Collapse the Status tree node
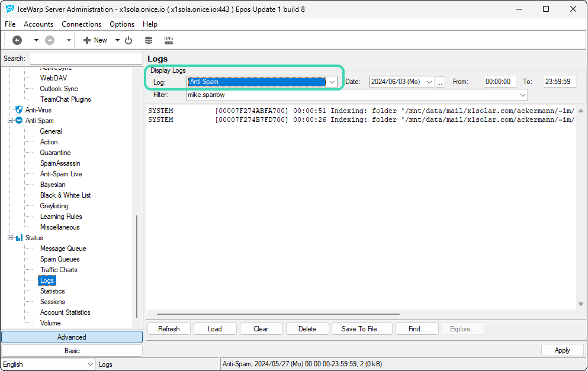This screenshot has height=371, width=588. point(11,238)
